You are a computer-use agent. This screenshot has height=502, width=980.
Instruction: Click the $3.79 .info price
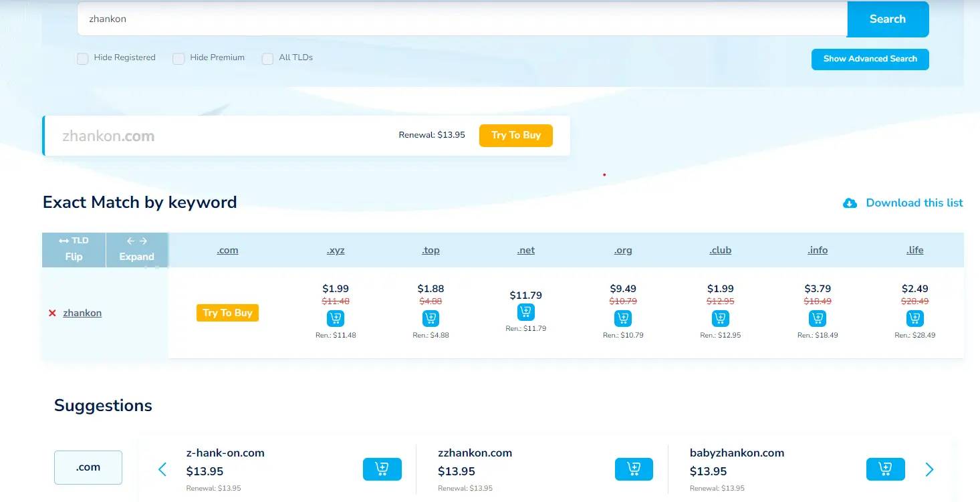point(818,289)
